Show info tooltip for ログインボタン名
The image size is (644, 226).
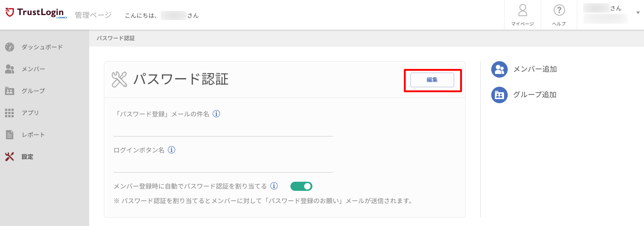pyautogui.click(x=172, y=150)
